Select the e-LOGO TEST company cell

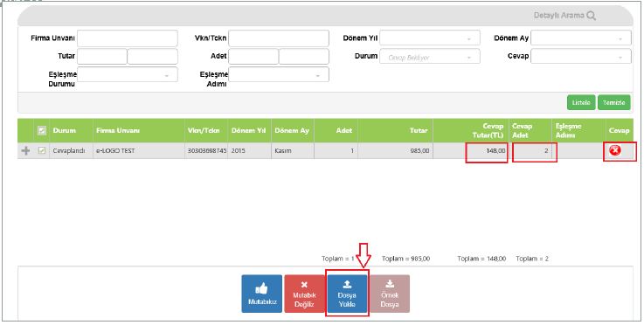(139, 151)
